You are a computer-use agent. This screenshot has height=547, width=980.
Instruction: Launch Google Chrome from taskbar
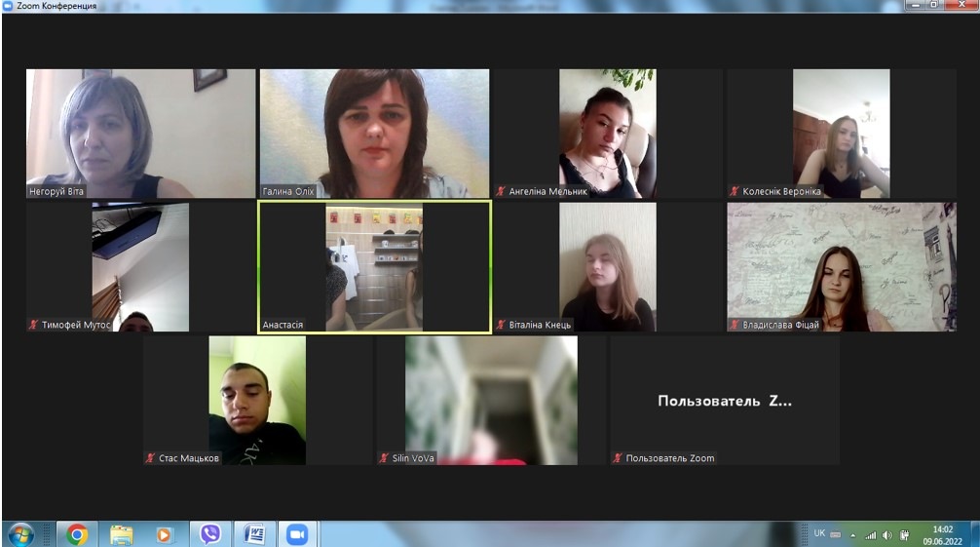[77, 535]
